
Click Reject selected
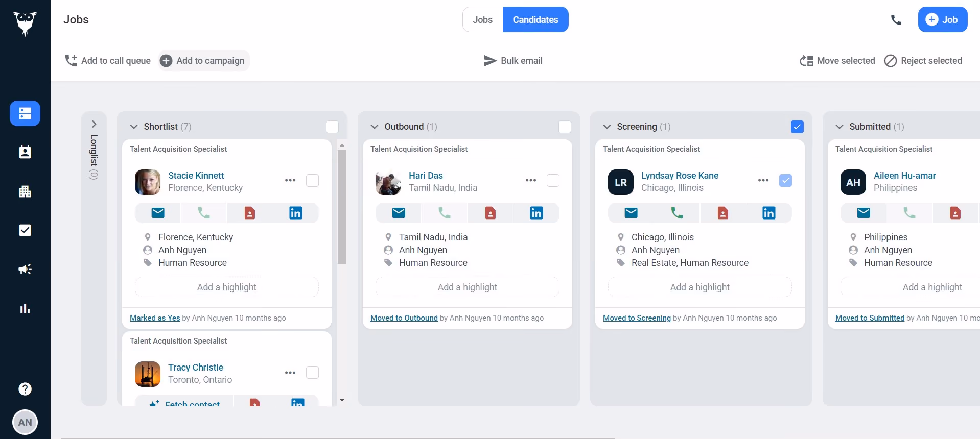[923, 61]
